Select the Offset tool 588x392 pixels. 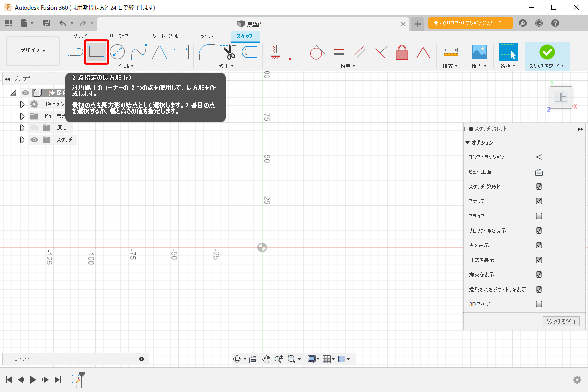(x=250, y=51)
